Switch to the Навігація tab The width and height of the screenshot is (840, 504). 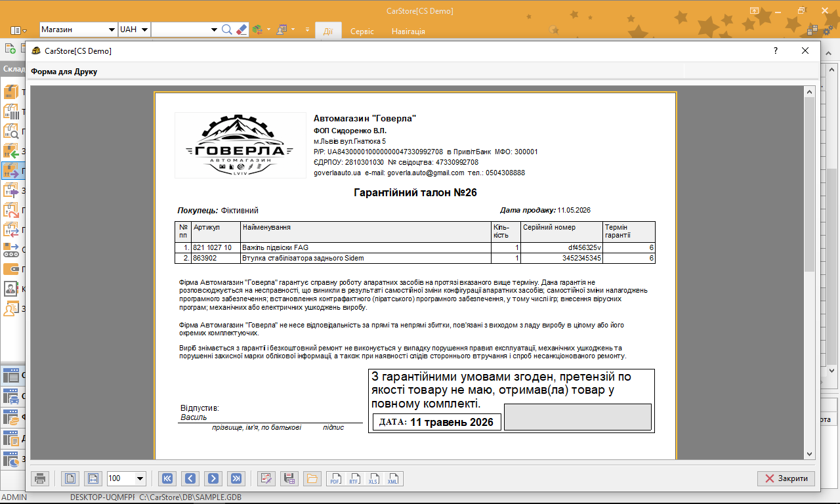click(x=408, y=31)
